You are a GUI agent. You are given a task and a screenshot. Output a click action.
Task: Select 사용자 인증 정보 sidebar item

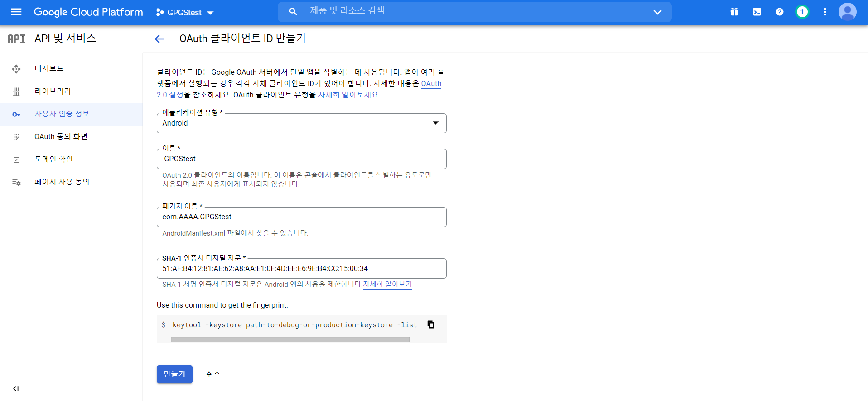[72, 114]
